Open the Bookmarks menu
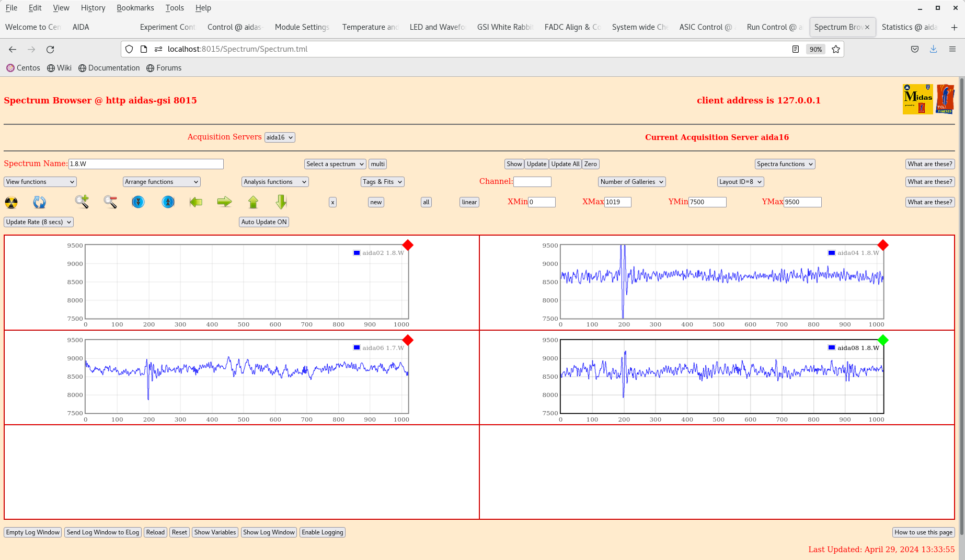The image size is (965, 560). [135, 8]
